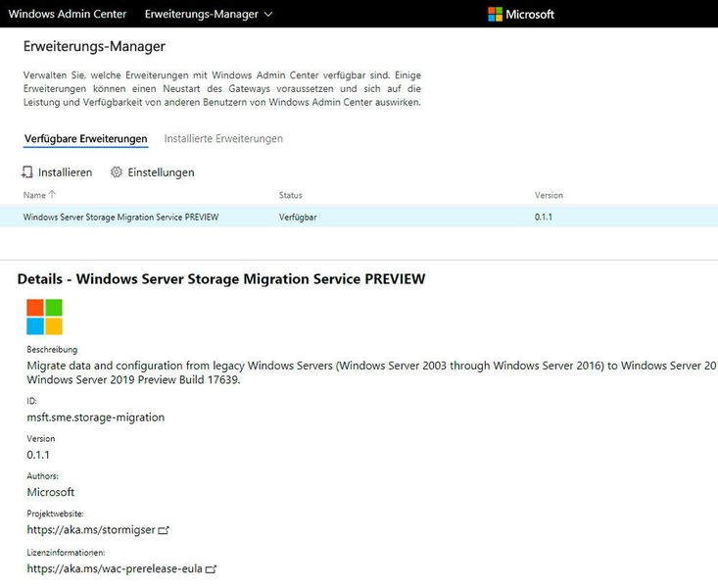Image resolution: width=718 pixels, height=588 pixels.
Task: Open the Erweiterungs-Manager header menu
Action: click(209, 14)
